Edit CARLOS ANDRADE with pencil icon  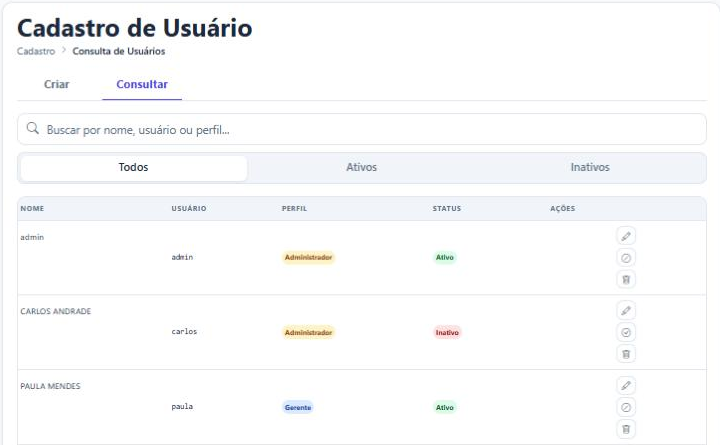(626, 311)
